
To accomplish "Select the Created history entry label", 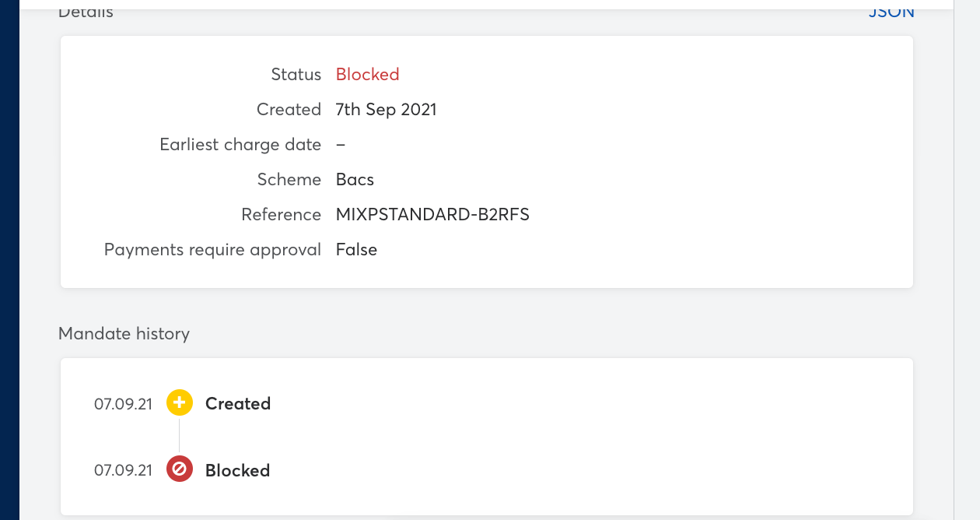I will [238, 403].
